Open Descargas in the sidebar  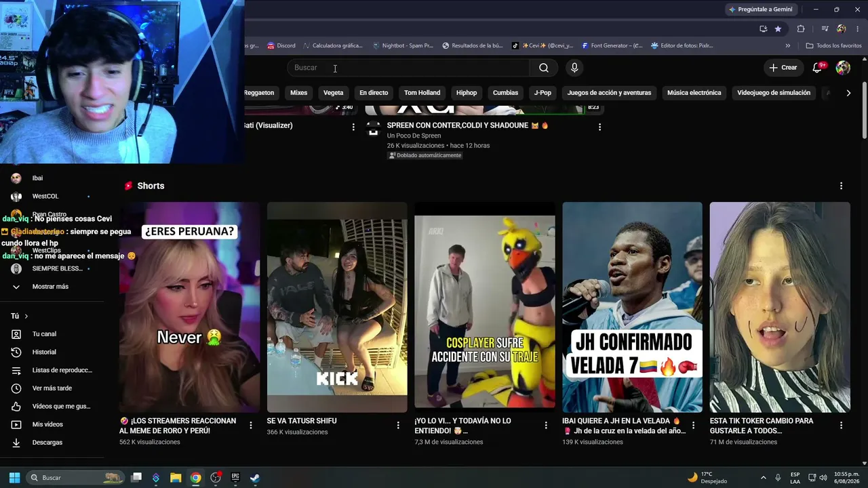point(47,443)
